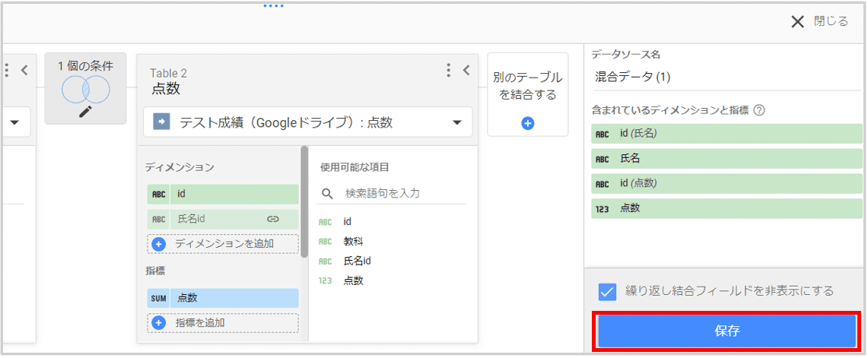Click the drag handle dots at top

point(273,5)
